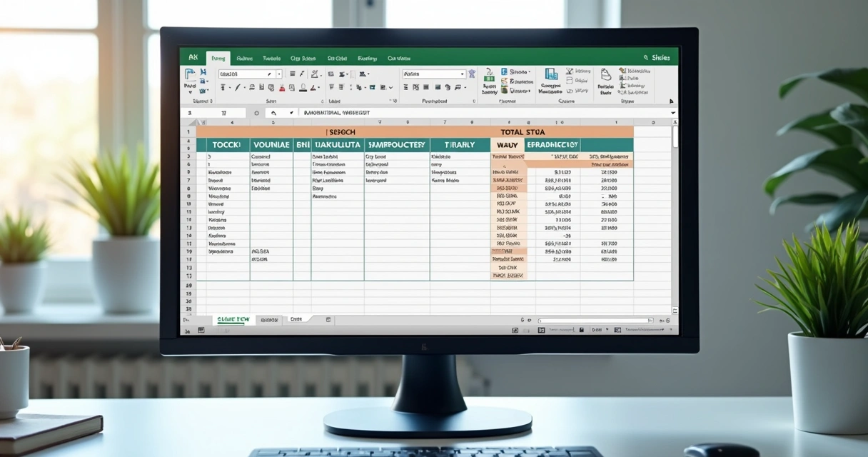Click the Insert Function fx icon
The width and height of the screenshot is (868, 457).
291,112
